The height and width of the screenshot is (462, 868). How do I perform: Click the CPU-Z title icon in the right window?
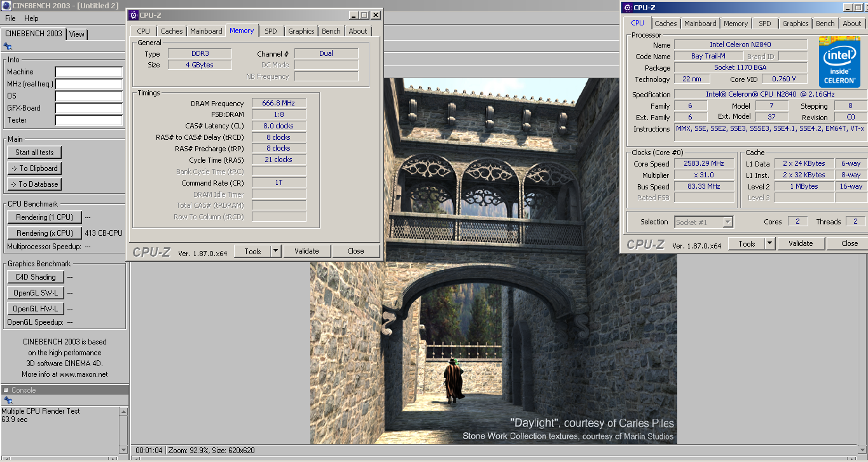[627, 8]
